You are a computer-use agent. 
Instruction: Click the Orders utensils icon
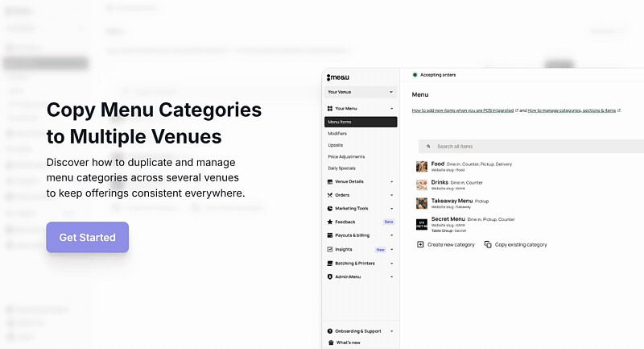pos(330,195)
